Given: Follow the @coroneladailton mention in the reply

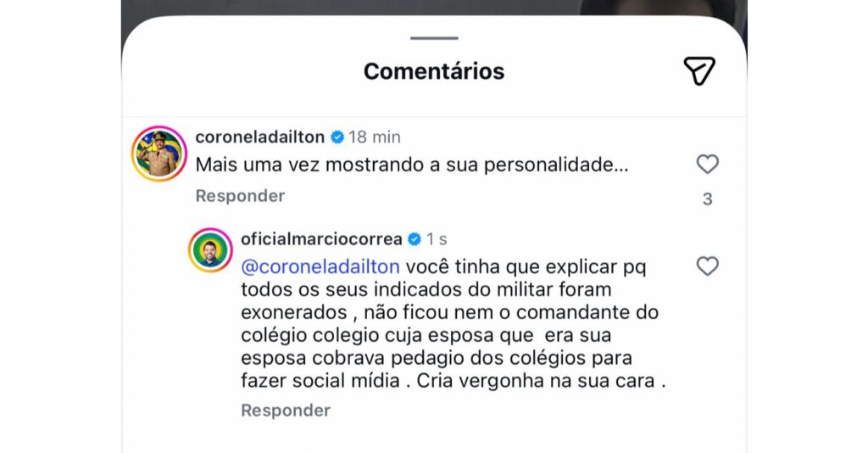Looking at the screenshot, I should [320, 267].
